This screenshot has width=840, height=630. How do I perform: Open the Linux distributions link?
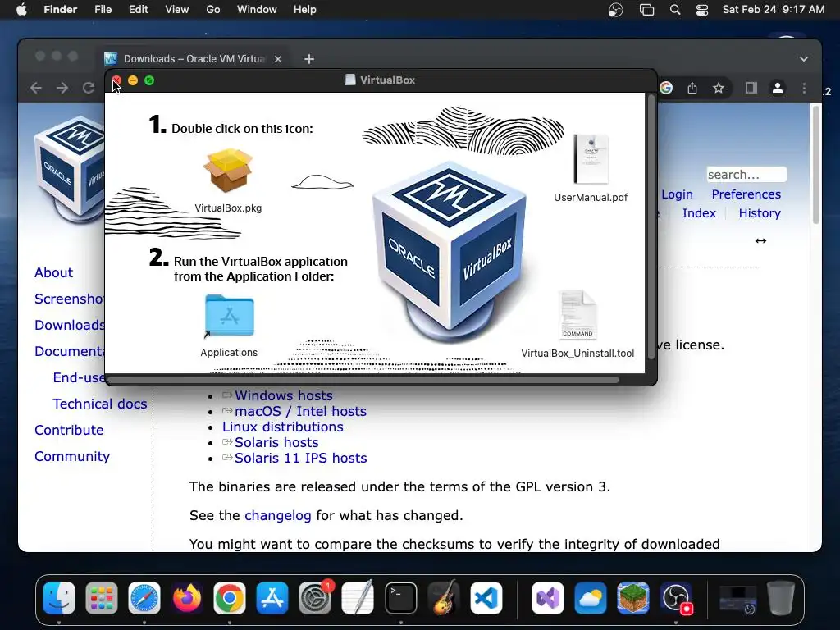pyautogui.click(x=283, y=427)
